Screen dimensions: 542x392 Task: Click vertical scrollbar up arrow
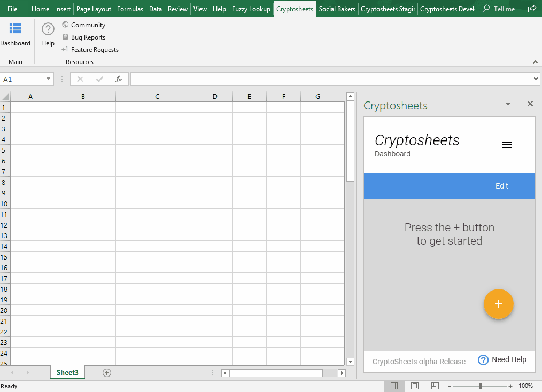tap(350, 96)
